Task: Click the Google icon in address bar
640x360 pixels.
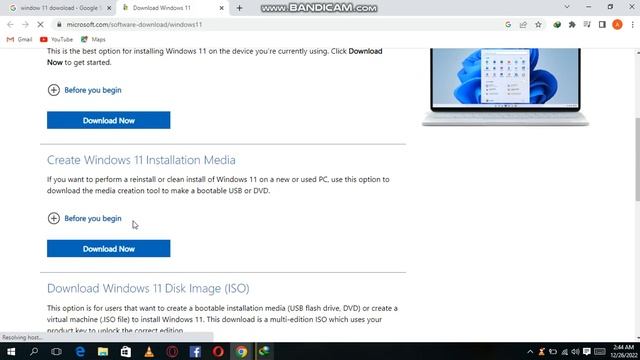Action: (508, 24)
